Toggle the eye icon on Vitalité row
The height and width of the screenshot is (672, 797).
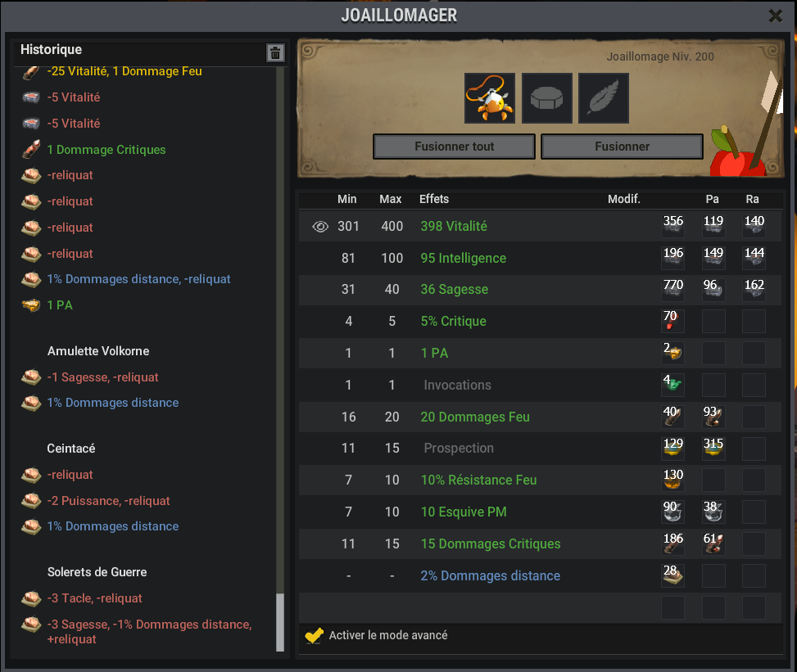click(x=320, y=227)
